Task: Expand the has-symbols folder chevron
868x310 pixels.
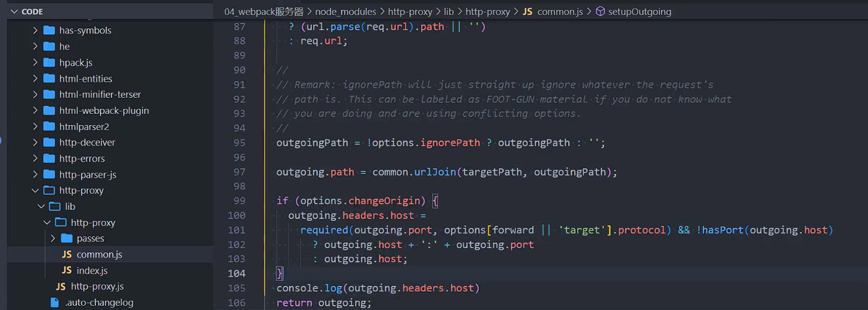Action: [35, 30]
